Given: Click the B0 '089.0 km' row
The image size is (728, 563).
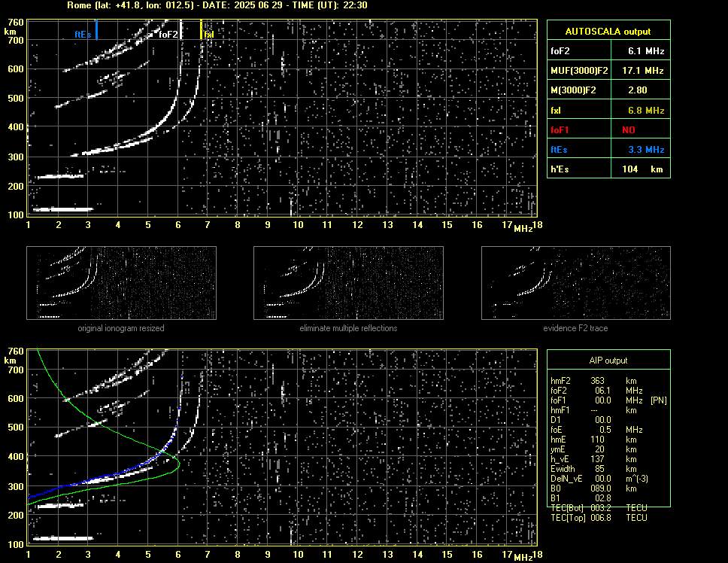Looking at the screenshot, I should (x=593, y=488).
